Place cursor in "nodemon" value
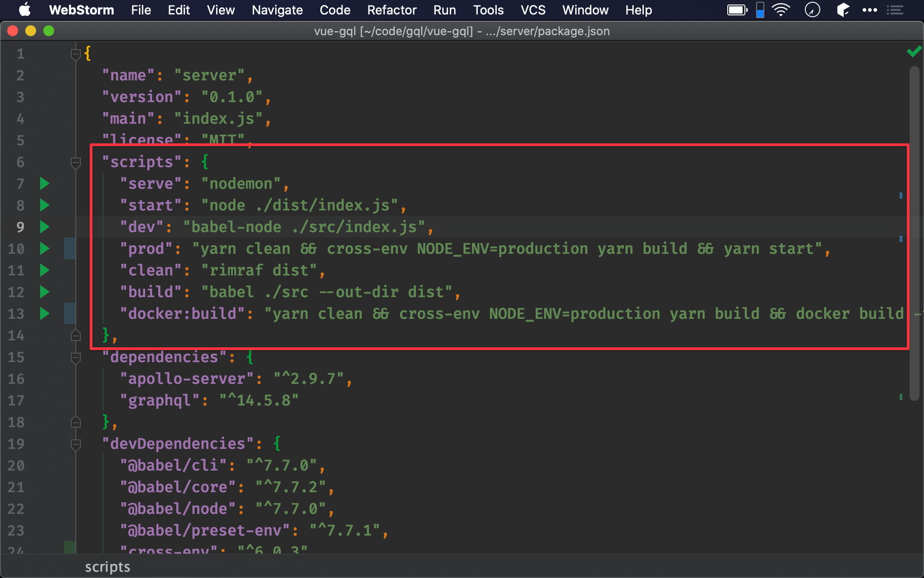 (x=241, y=184)
